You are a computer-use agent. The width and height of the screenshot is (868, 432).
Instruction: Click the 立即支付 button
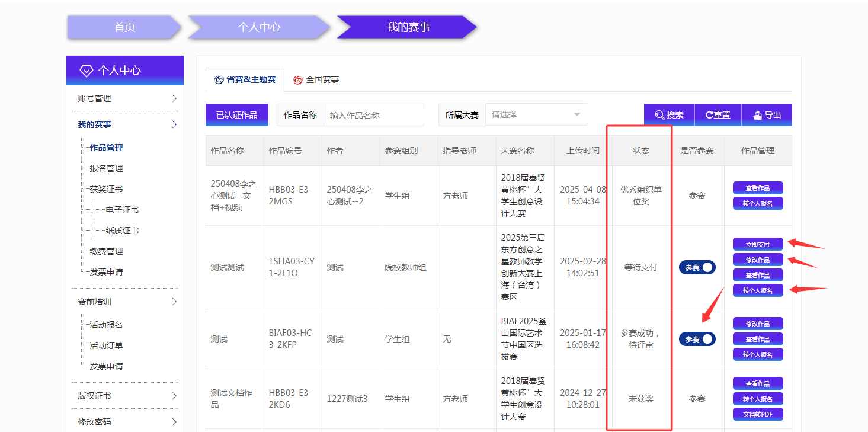point(758,244)
